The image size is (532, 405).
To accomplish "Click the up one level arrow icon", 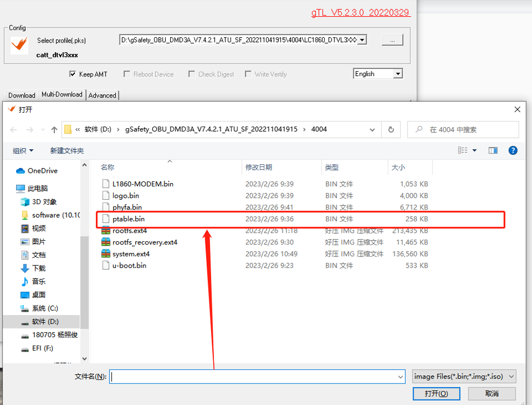I will pyautogui.click(x=54, y=130).
